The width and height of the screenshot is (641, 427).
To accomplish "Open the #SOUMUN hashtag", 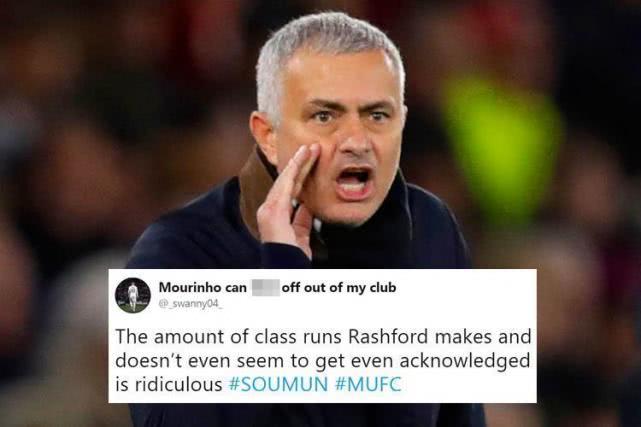I will point(278,385).
